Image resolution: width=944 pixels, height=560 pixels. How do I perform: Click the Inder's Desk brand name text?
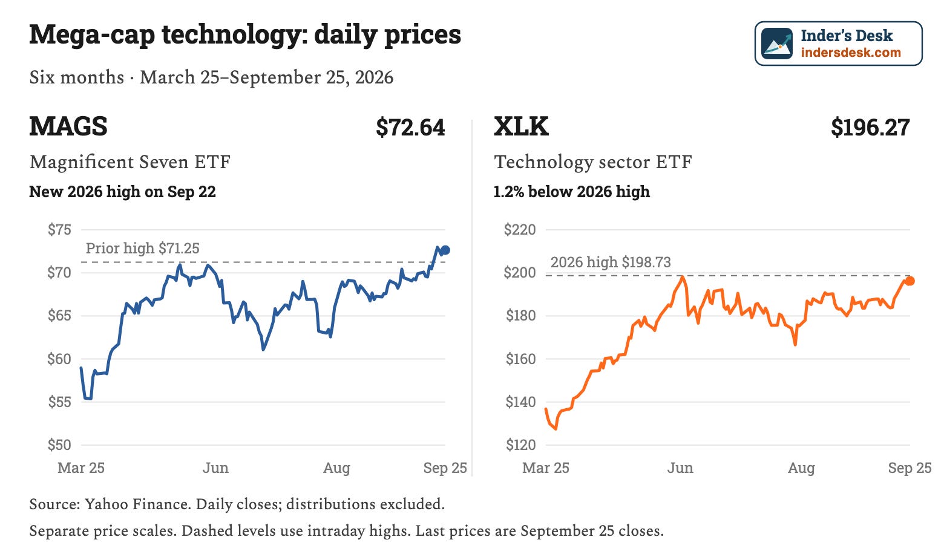847,36
